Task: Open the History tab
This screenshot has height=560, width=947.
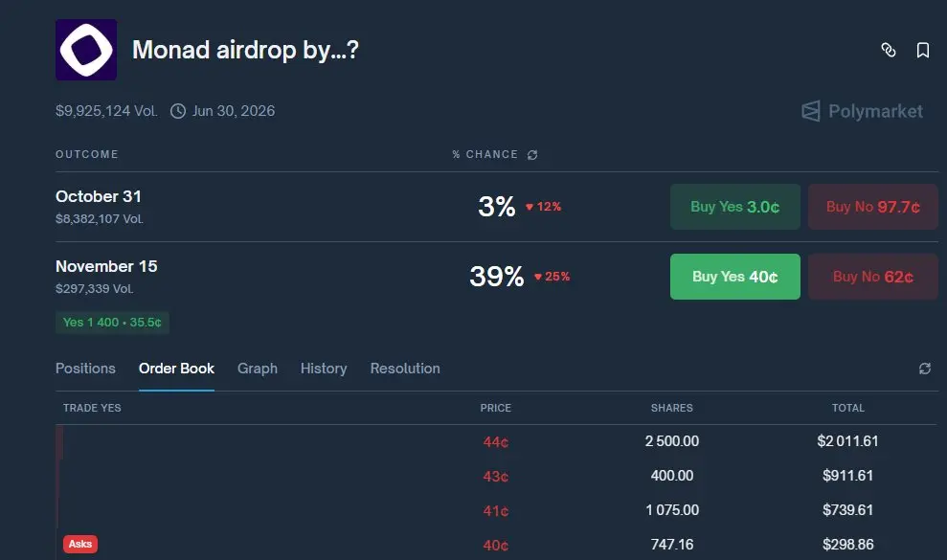Action: (324, 369)
